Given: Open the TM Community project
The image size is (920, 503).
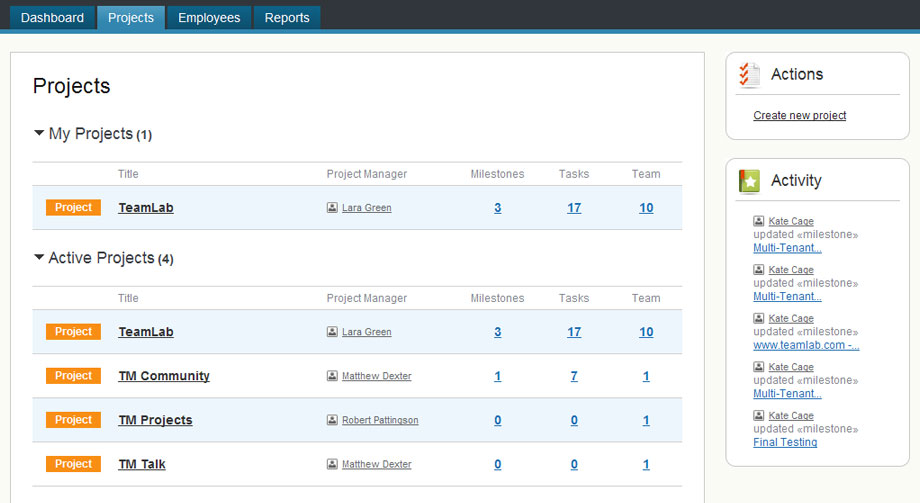Looking at the screenshot, I should click(x=164, y=376).
